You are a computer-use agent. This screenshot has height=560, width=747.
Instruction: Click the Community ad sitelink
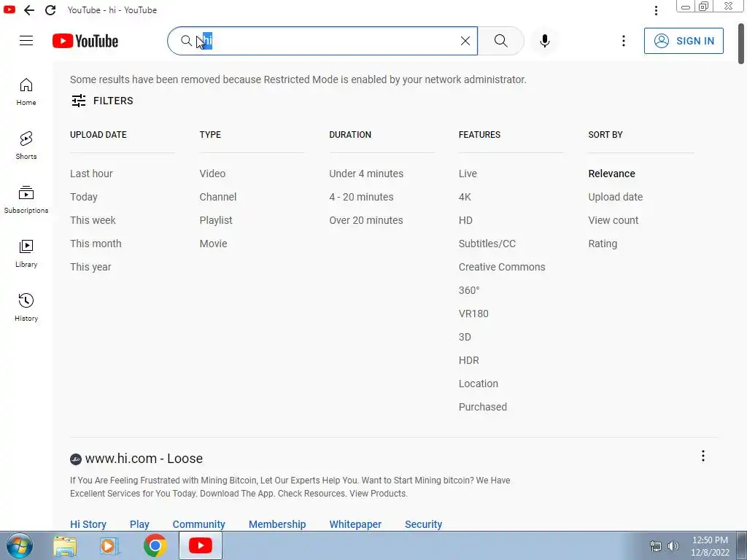pos(198,524)
